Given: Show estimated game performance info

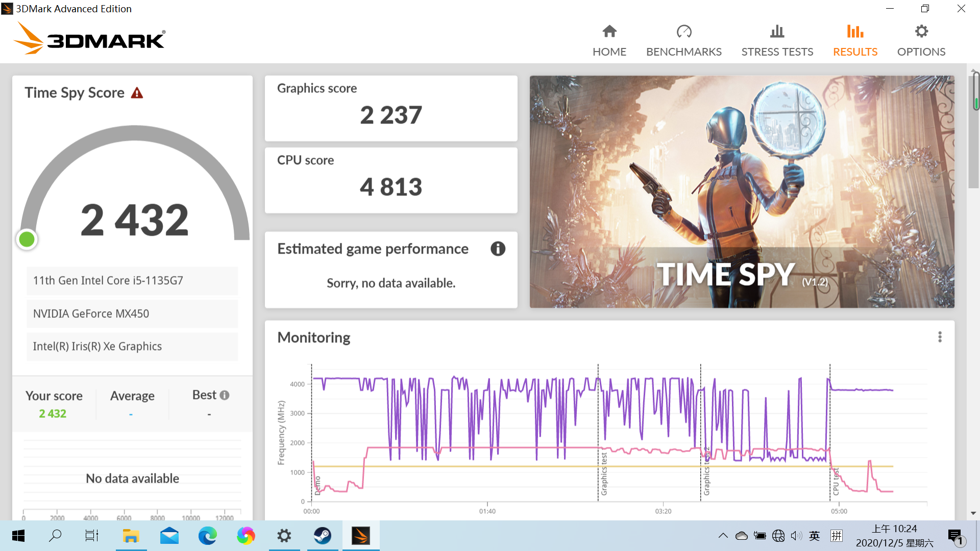Looking at the screenshot, I should pyautogui.click(x=498, y=248).
